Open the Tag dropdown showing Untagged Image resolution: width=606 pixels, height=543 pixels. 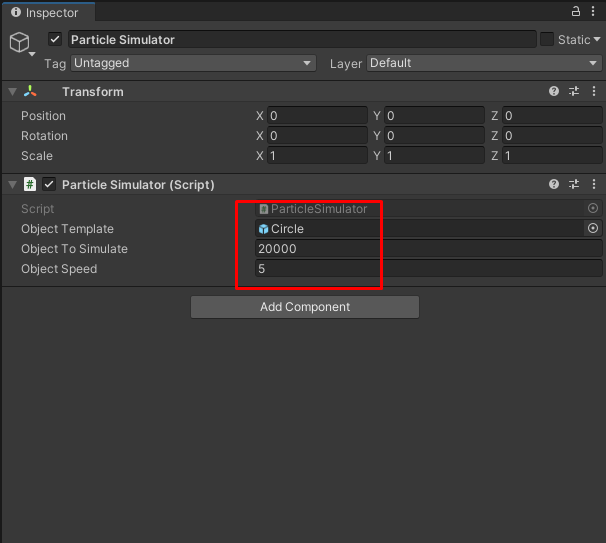pos(193,63)
